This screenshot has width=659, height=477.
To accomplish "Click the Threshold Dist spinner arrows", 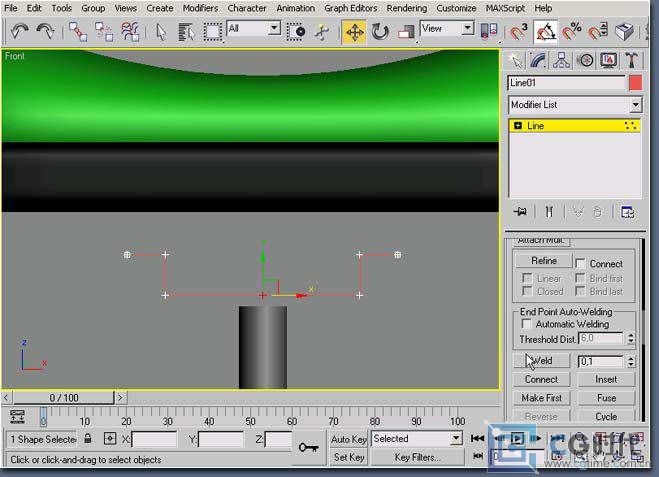I will tap(630, 338).
